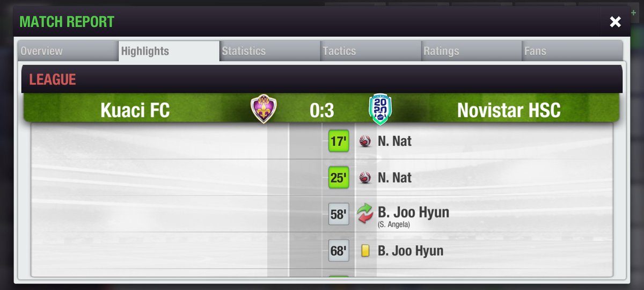Click the green 25' minute marker
Screen dimensions: 644x290
[339, 178]
